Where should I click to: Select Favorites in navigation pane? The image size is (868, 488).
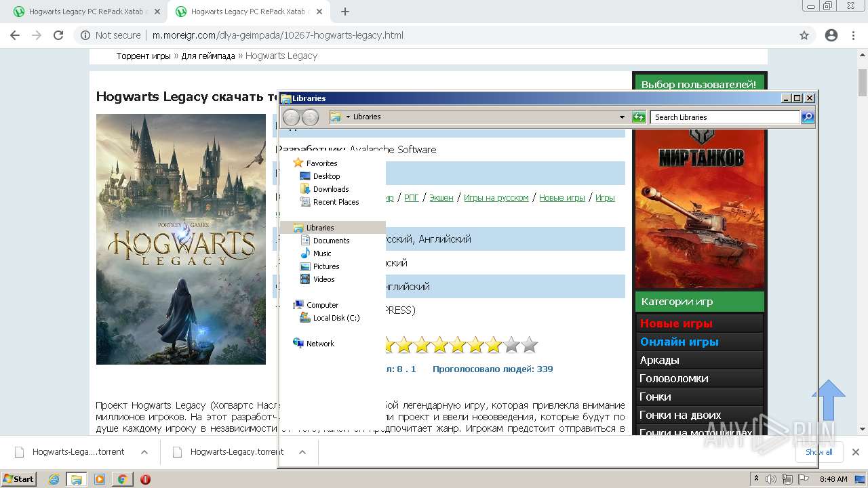(x=321, y=163)
